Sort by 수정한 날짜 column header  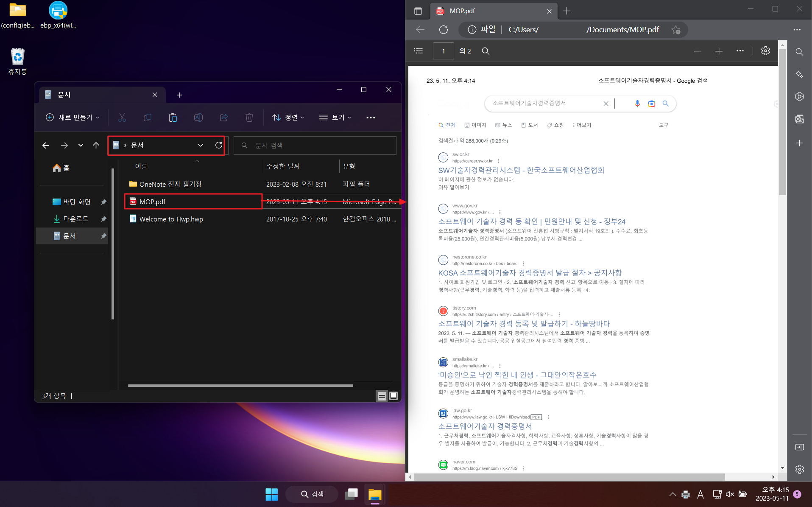pyautogui.click(x=283, y=166)
